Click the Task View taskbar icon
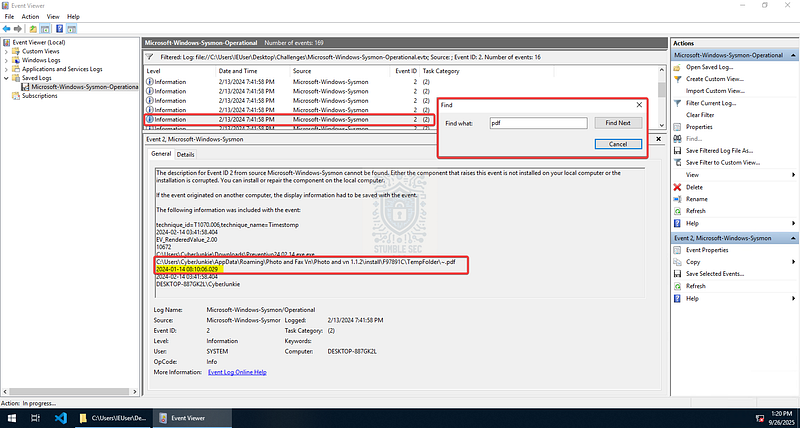 click(35, 418)
